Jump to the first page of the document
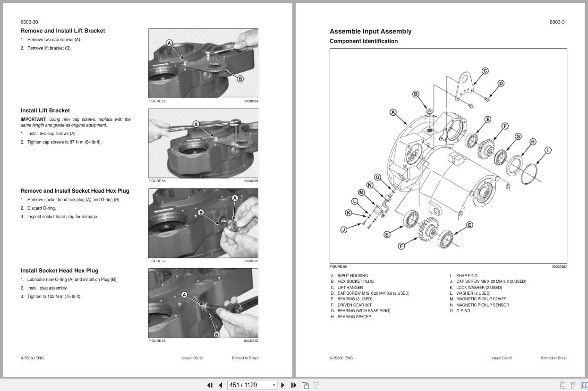 (210, 385)
